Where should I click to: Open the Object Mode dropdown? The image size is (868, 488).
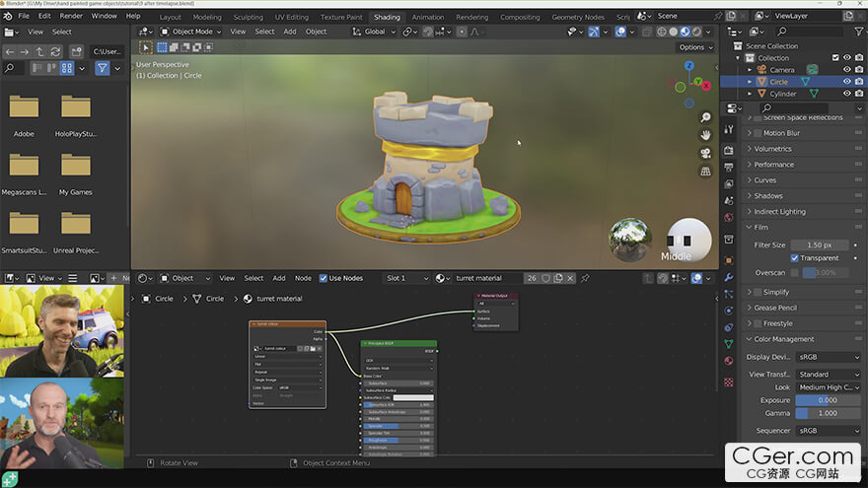[191, 32]
